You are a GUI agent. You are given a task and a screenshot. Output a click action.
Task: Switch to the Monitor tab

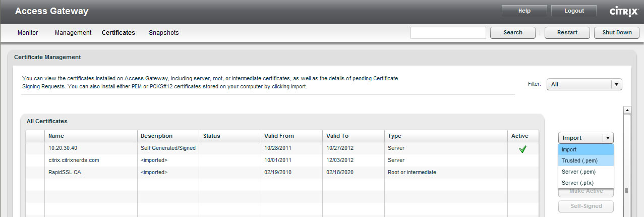(x=28, y=33)
